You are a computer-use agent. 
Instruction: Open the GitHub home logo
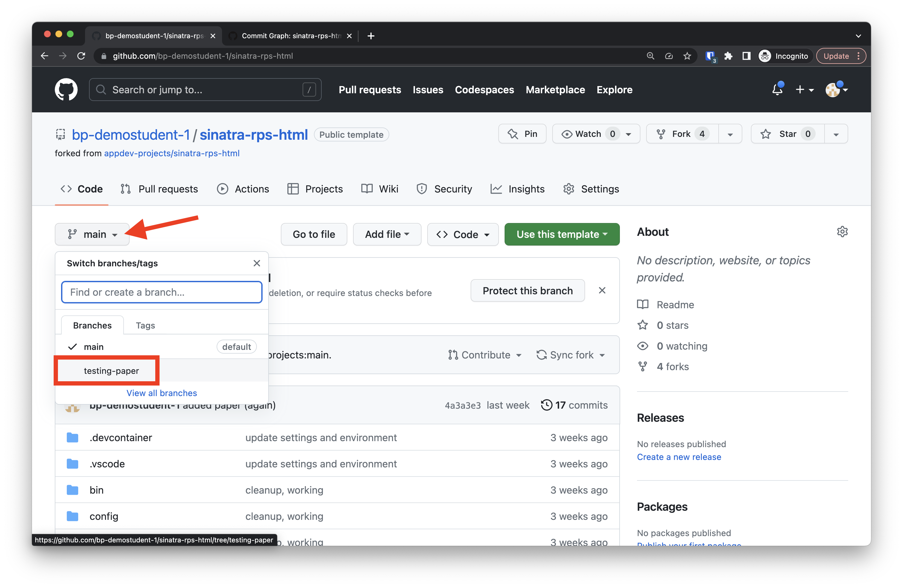66,90
